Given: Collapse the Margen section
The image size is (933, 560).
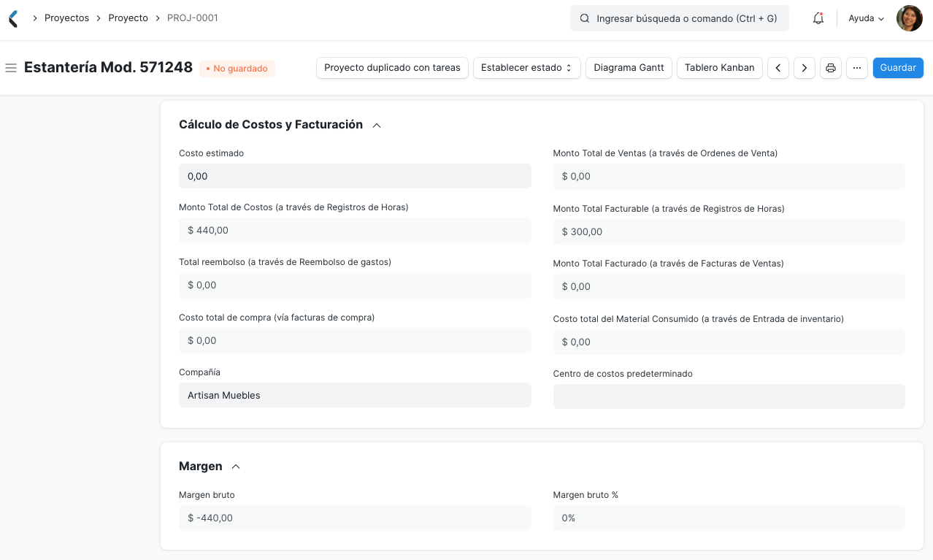Looking at the screenshot, I should (x=236, y=467).
